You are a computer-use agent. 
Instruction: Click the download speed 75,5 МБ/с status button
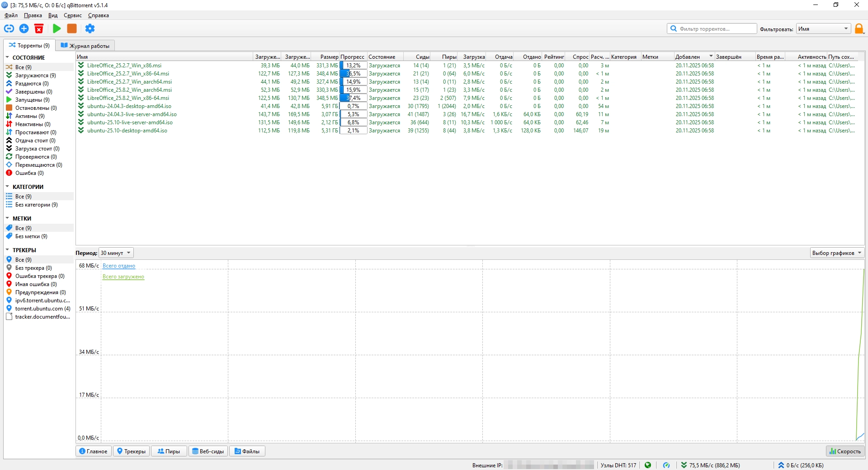tap(710, 465)
